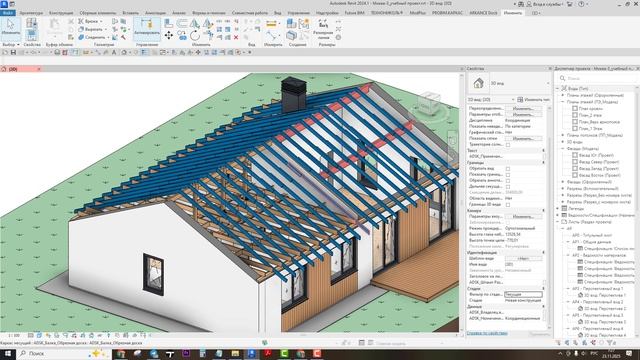The width and height of the screenshot is (640, 360).
Task: Open the red Adobe taskbar icon
Action: (268, 353)
